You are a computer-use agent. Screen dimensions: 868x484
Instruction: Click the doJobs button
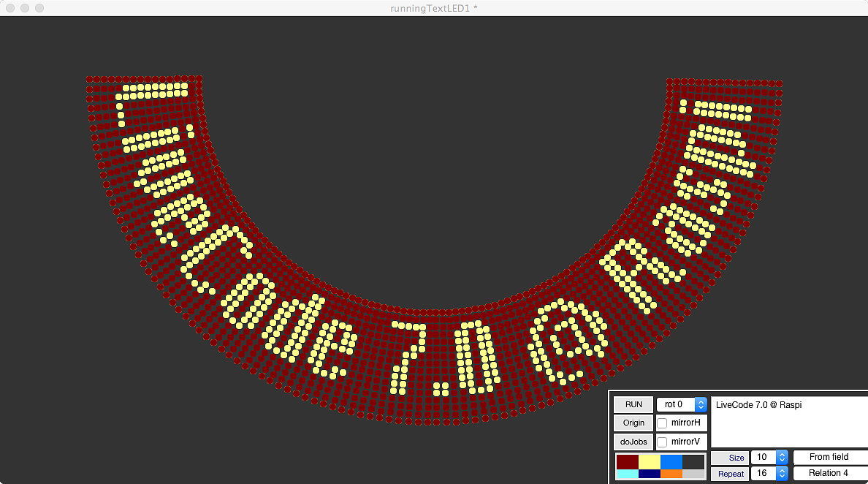click(633, 442)
